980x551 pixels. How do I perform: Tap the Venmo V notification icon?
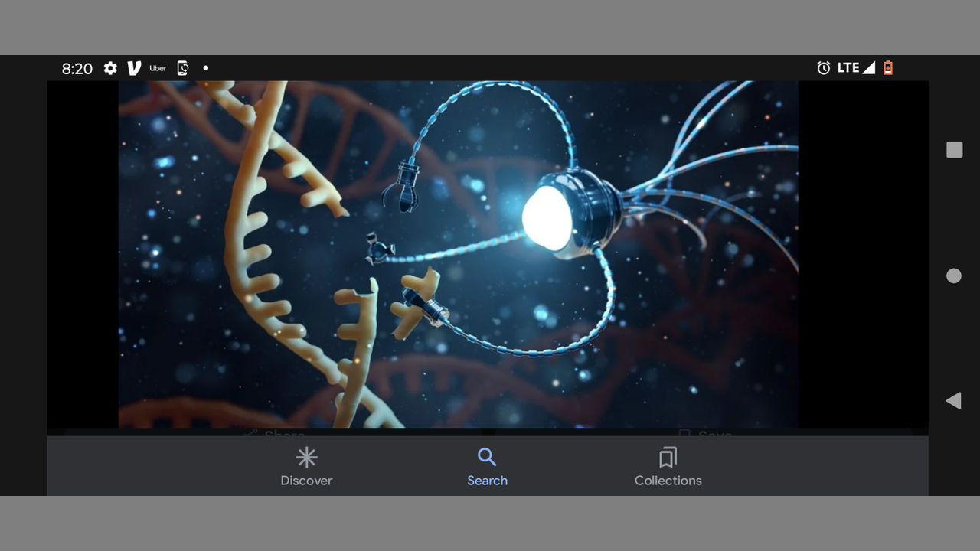pyautogui.click(x=134, y=68)
